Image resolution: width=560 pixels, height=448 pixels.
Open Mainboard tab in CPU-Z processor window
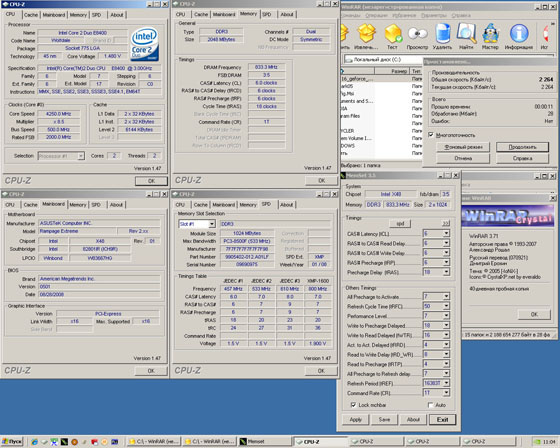pyautogui.click(x=54, y=15)
